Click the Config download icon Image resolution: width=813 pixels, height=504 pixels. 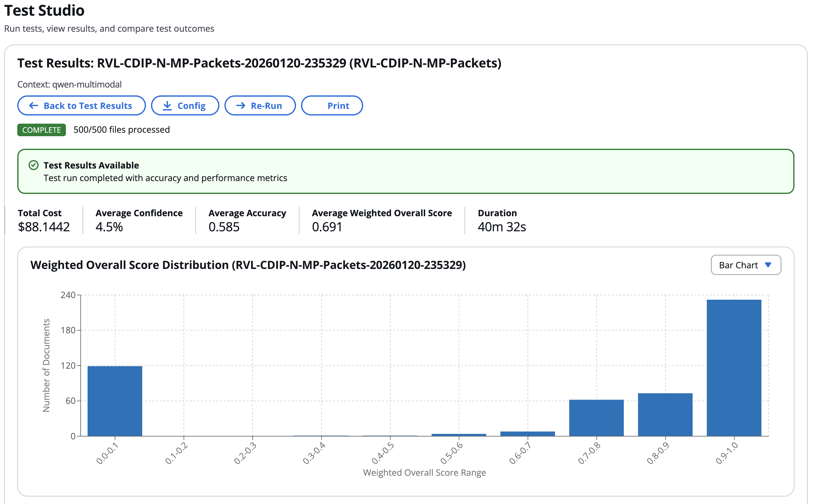[x=167, y=106]
